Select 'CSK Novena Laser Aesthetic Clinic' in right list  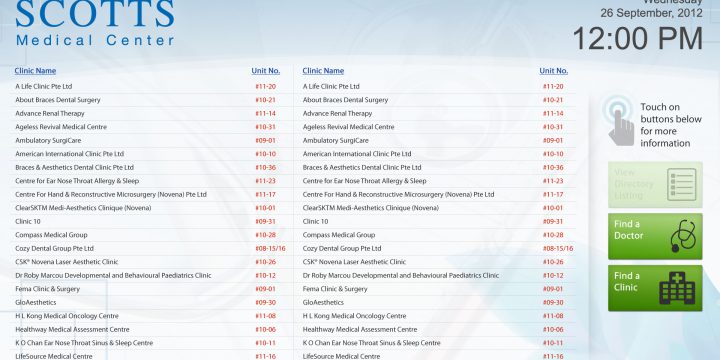coord(354,262)
